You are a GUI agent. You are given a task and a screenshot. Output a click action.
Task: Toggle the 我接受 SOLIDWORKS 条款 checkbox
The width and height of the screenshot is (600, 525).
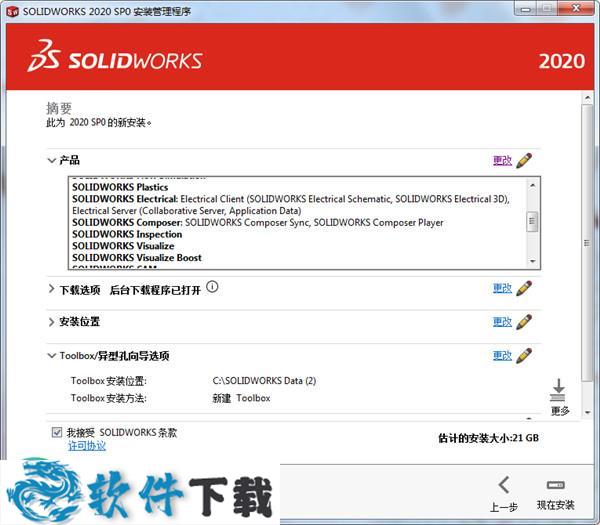(x=57, y=432)
